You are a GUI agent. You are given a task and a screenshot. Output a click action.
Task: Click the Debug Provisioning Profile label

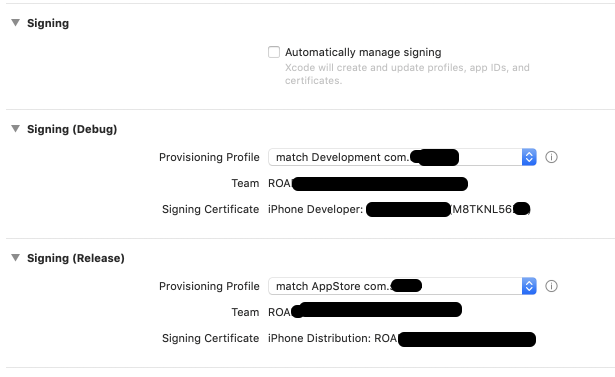tap(209, 157)
